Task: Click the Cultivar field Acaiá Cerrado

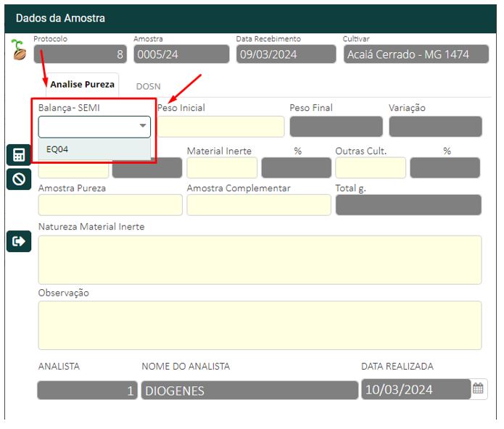Action: [x=416, y=54]
